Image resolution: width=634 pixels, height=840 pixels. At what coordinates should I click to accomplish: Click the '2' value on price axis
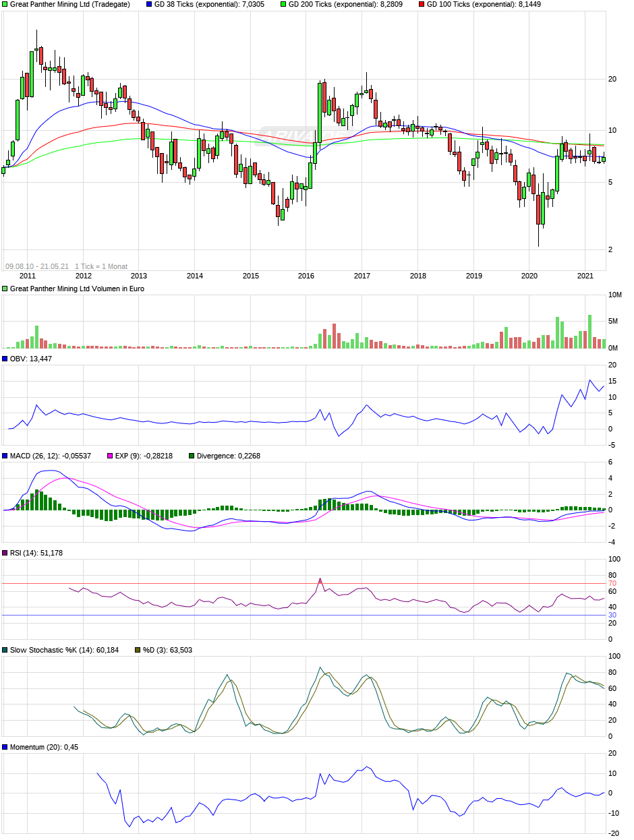coord(610,249)
